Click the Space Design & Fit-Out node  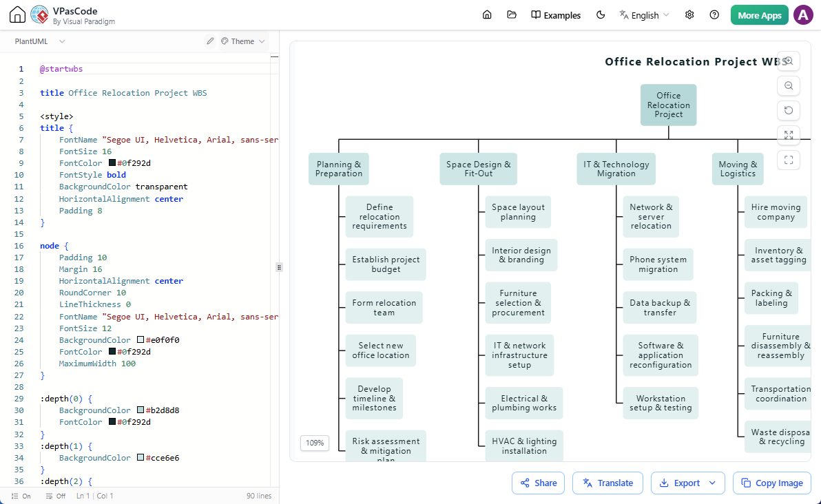[x=479, y=169]
